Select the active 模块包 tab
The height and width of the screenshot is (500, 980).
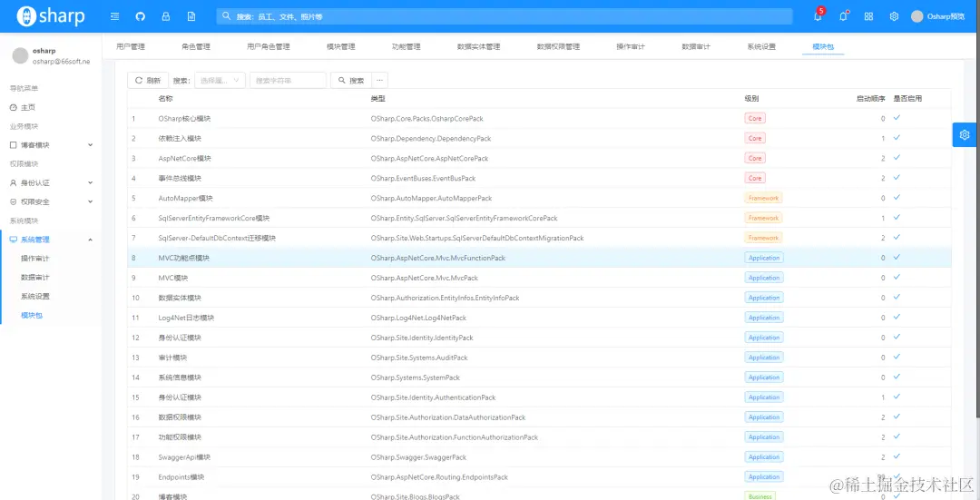(823, 47)
